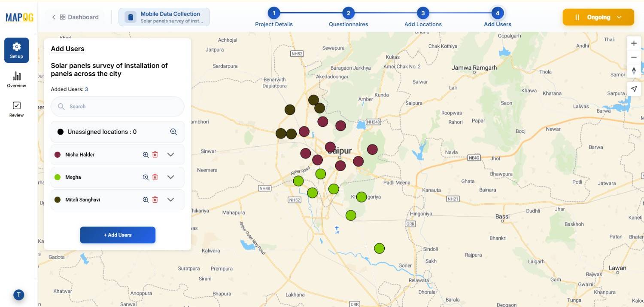This screenshot has height=307, width=644.
Task: Switch to the Questionnaires step
Action: point(348,17)
